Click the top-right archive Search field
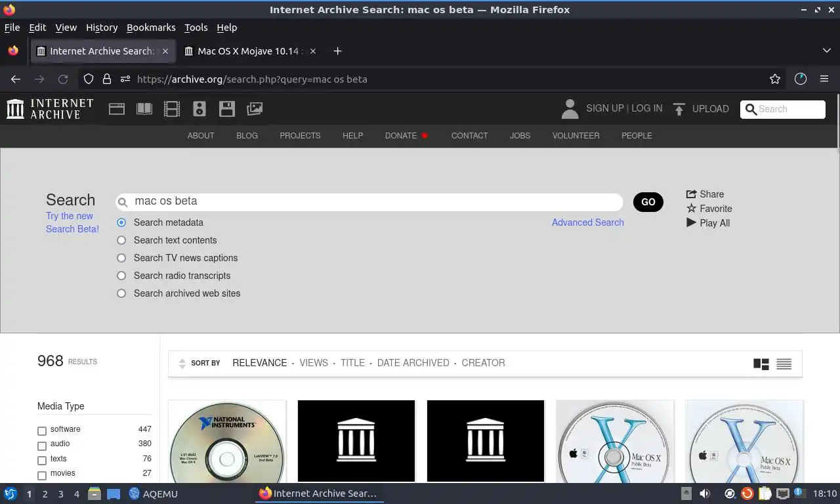840x504 pixels. 783,110
